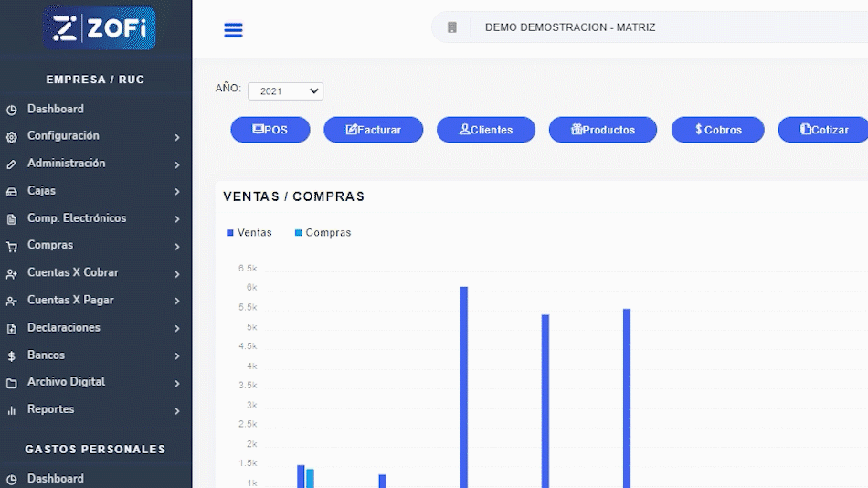Click the tallest Ventas bar in chart
The width and height of the screenshot is (868, 488).
[x=464, y=384]
